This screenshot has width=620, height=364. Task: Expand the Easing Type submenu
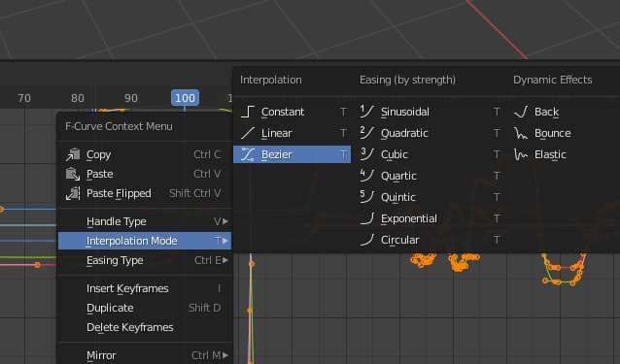(145, 260)
